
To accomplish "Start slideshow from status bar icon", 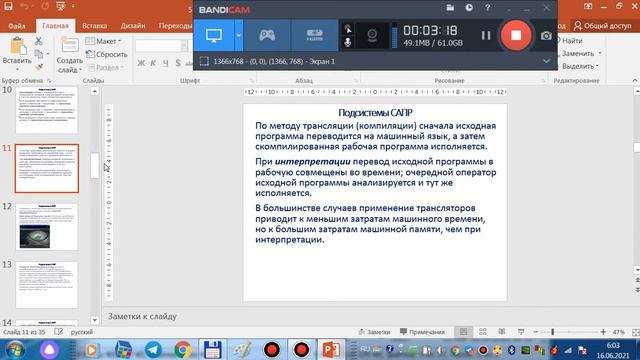I will click(521, 332).
